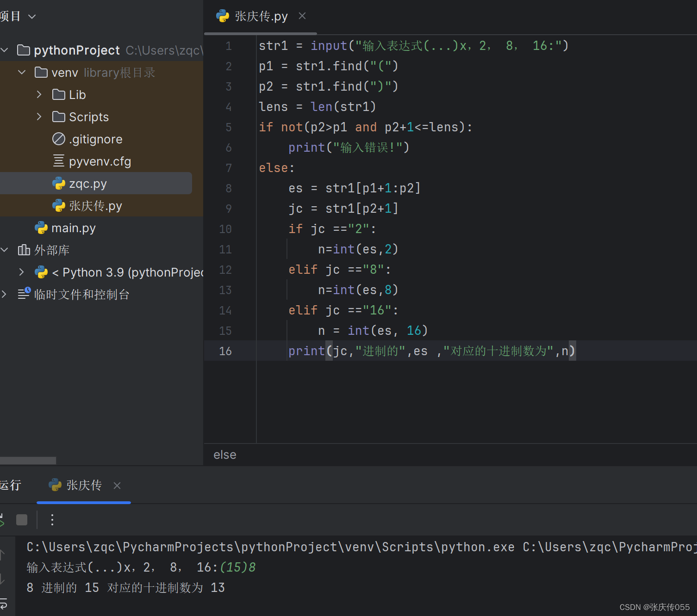
Task: Expand the Python 3.9 interpreter node
Action: coord(22,272)
